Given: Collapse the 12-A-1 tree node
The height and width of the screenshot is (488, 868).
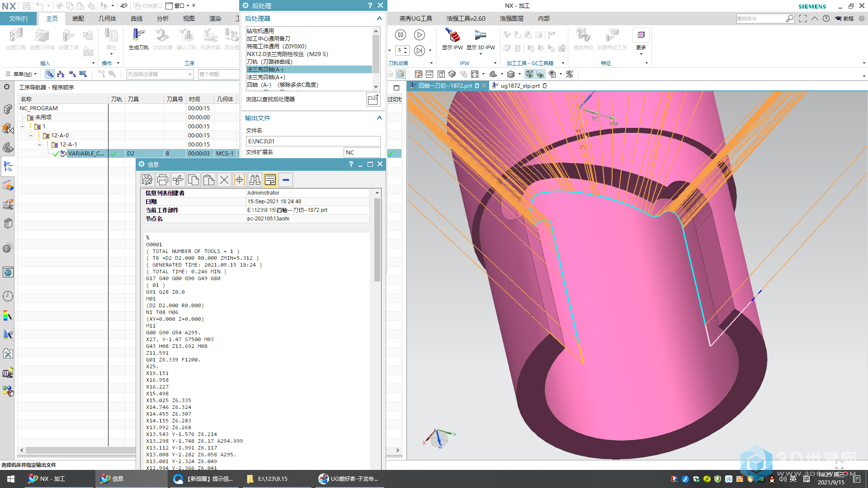Looking at the screenshot, I should 39,145.
